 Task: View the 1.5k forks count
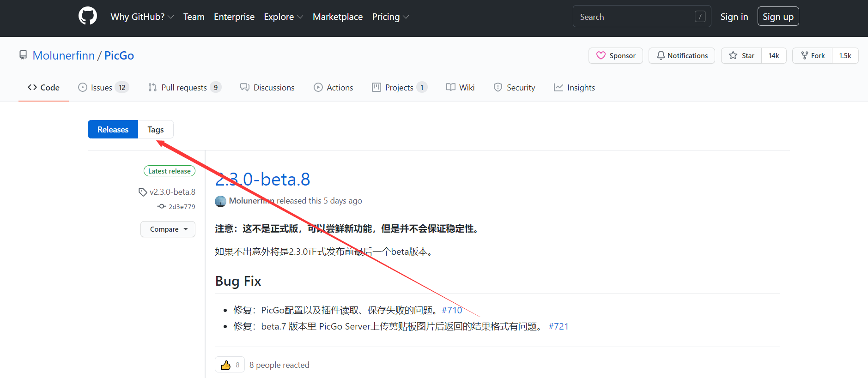(845, 55)
